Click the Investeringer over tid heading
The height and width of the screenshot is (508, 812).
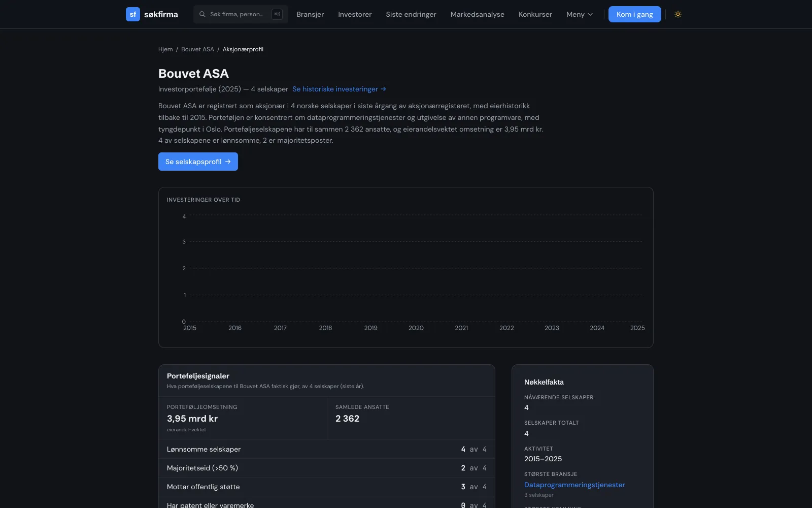click(x=204, y=200)
